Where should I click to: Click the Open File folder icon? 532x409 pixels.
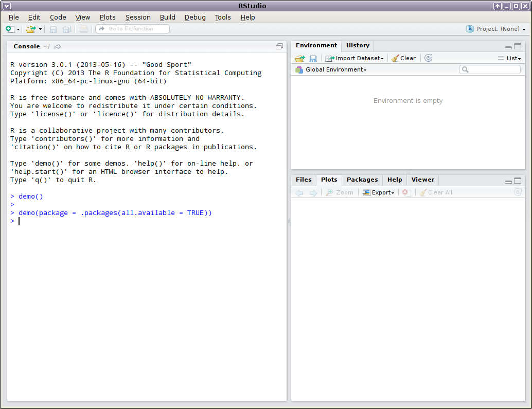tap(31, 29)
